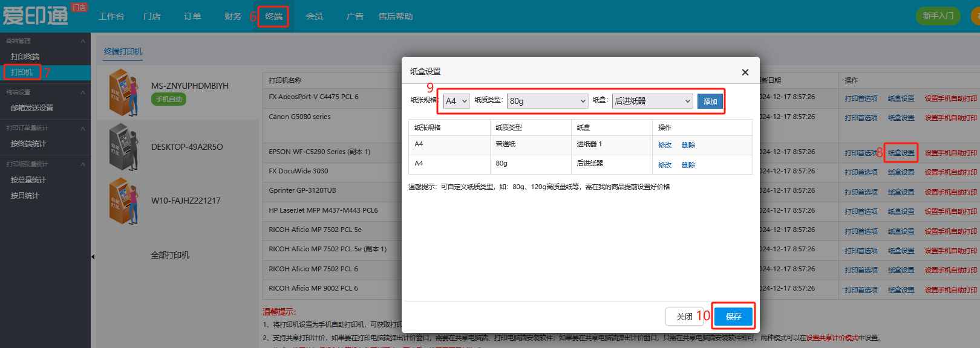980x348 pixels.
Task: Open the 纸张规格 A4 dropdown
Action: (456, 101)
